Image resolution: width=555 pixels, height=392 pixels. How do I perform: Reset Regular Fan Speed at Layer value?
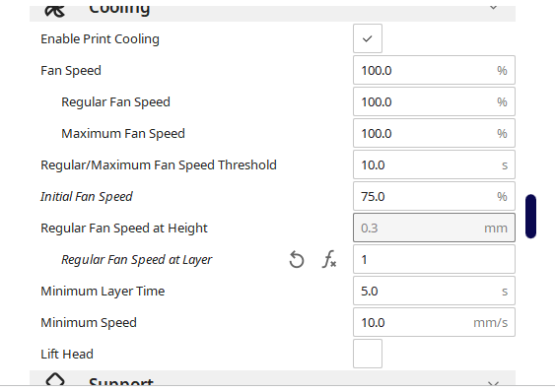[297, 260]
